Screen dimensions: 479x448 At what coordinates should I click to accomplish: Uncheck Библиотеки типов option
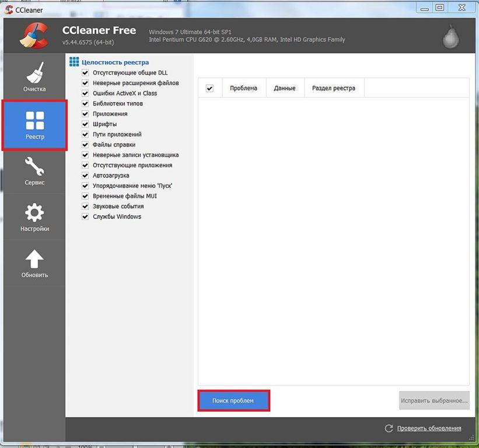[x=85, y=103]
